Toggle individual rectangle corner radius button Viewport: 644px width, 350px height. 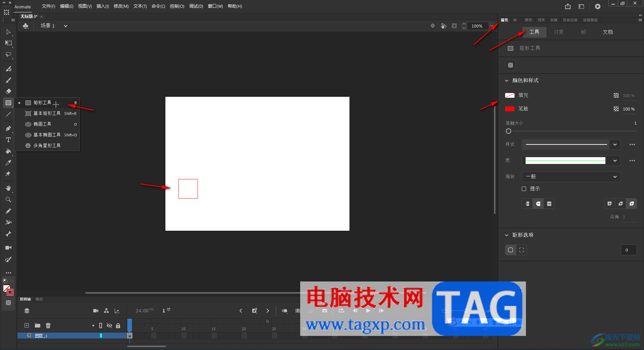[522, 250]
